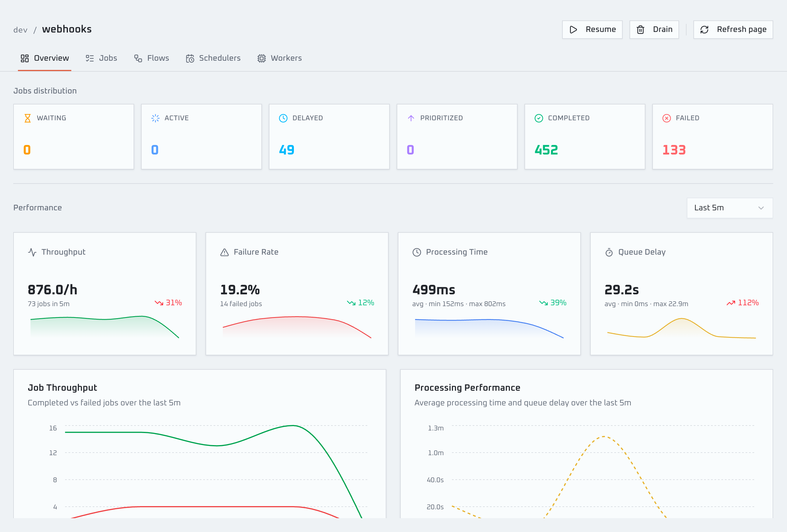Open the Jobs tab
Viewport: 787px width, 532px height.
tap(101, 58)
